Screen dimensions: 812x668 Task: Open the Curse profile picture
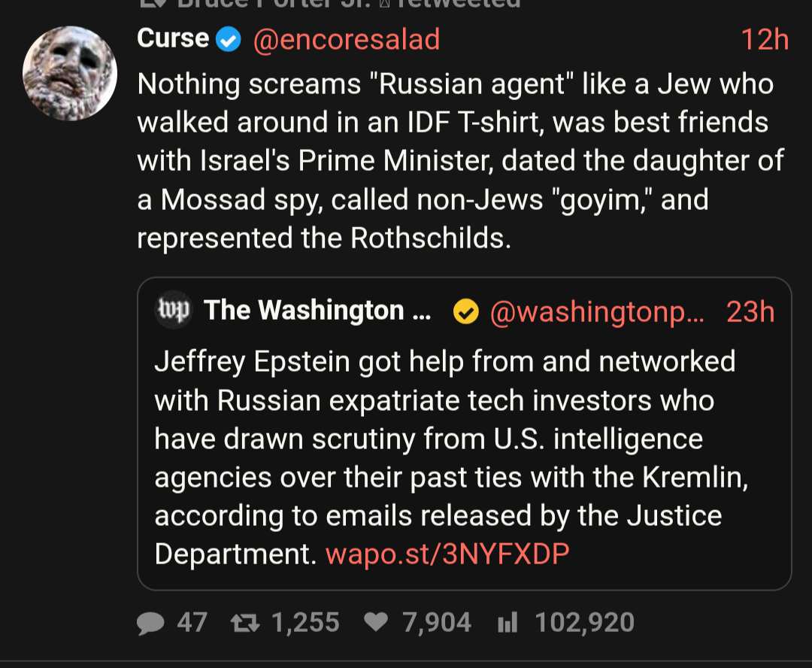coord(71,73)
